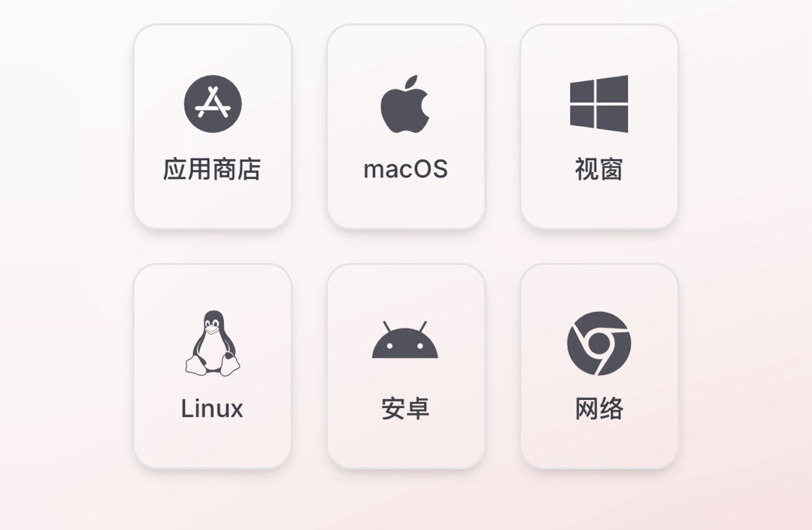The width and height of the screenshot is (812, 530).
Task: Open the 应用商店 platform card
Action: [x=212, y=126]
